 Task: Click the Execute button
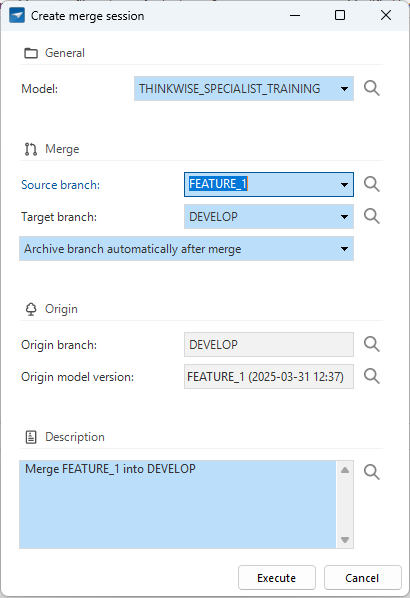[277, 578]
